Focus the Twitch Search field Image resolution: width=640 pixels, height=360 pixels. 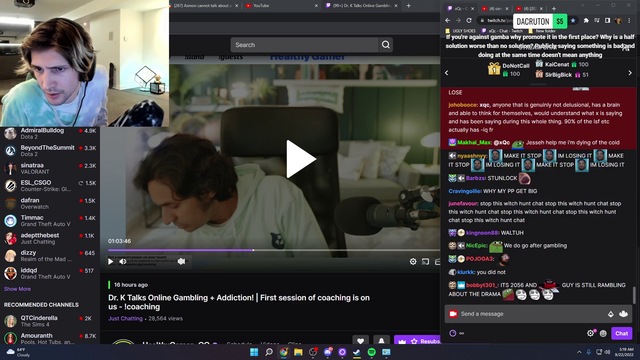click(304, 45)
